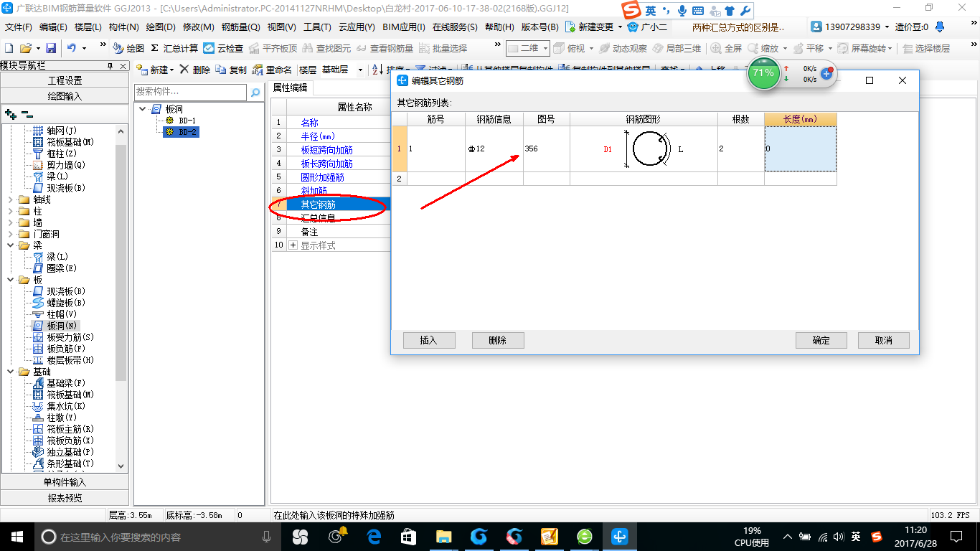Screen dimensions: 980x551
Task: Click the undo arrow icon
Action: (72, 48)
